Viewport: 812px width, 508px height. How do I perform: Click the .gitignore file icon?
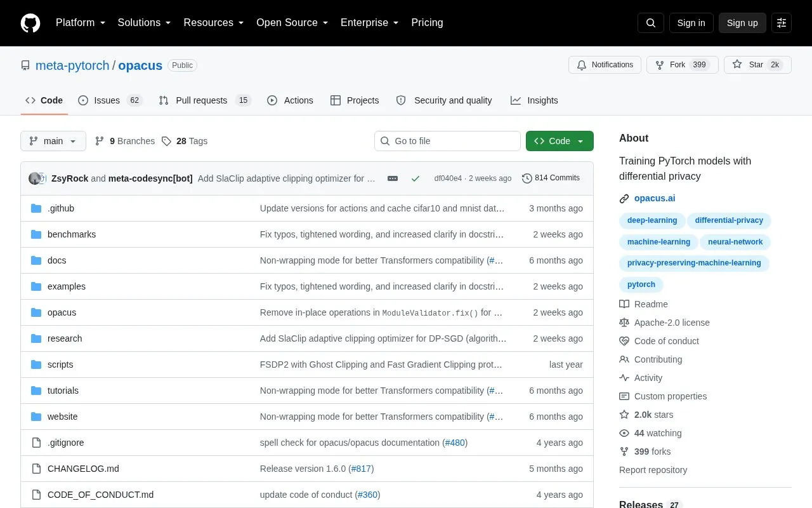coord(36,443)
